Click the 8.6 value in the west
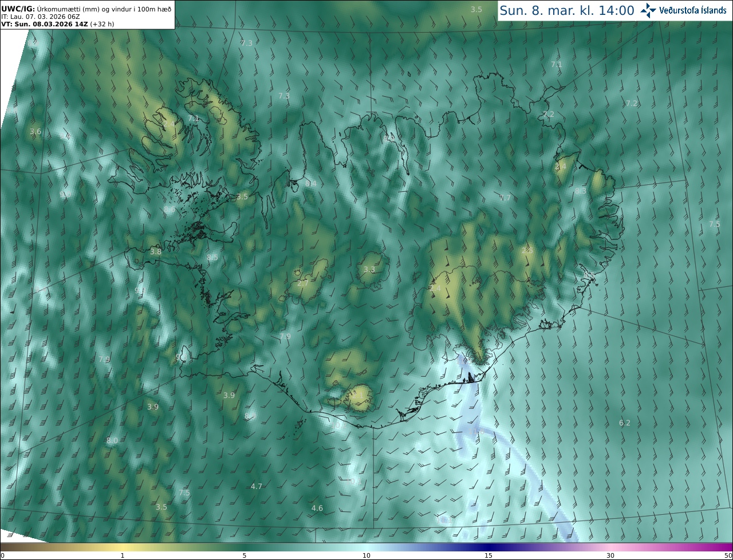Viewport: 733px width, 560px height. point(170,210)
